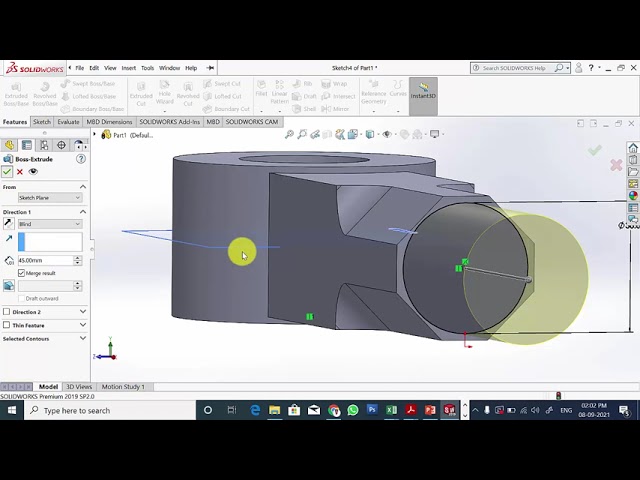Open the DimXpertManager tab

tap(61, 145)
